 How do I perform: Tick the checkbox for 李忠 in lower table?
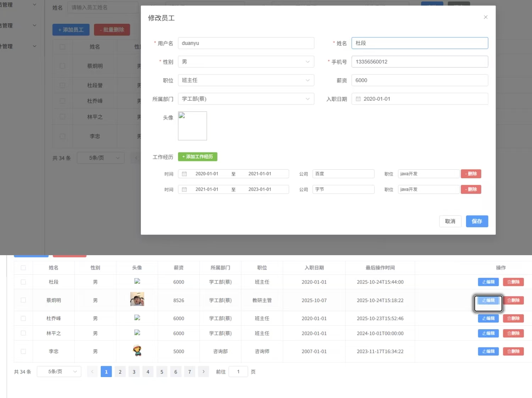(23, 352)
